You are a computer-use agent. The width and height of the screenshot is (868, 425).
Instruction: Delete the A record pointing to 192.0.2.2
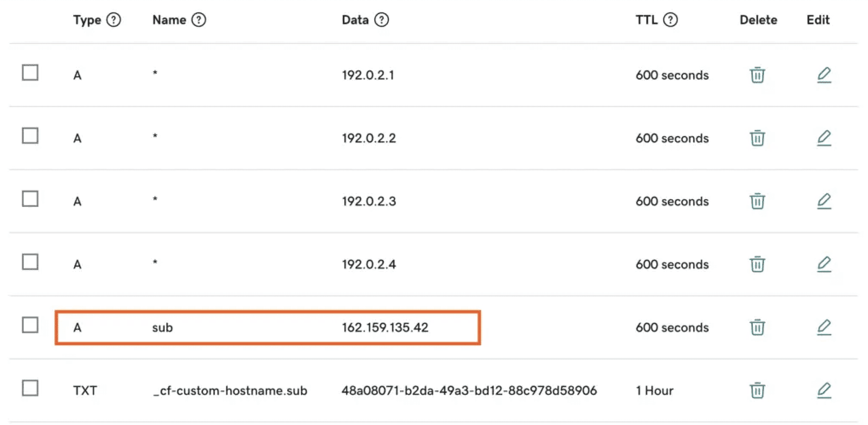pos(757,138)
